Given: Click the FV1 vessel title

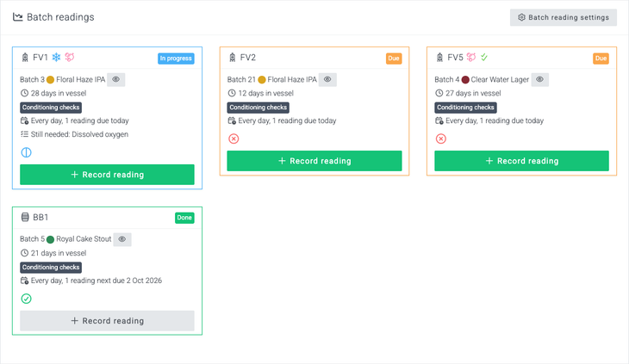Looking at the screenshot, I should [40, 58].
